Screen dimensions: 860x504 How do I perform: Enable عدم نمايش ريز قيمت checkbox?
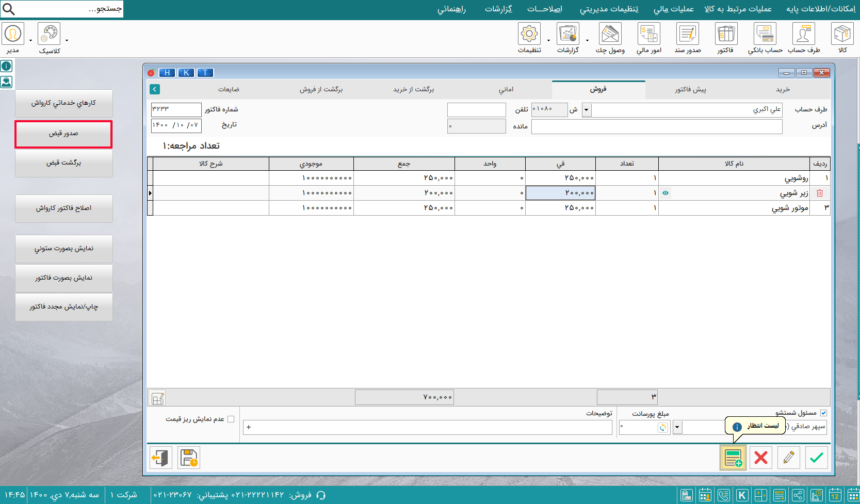point(231,419)
